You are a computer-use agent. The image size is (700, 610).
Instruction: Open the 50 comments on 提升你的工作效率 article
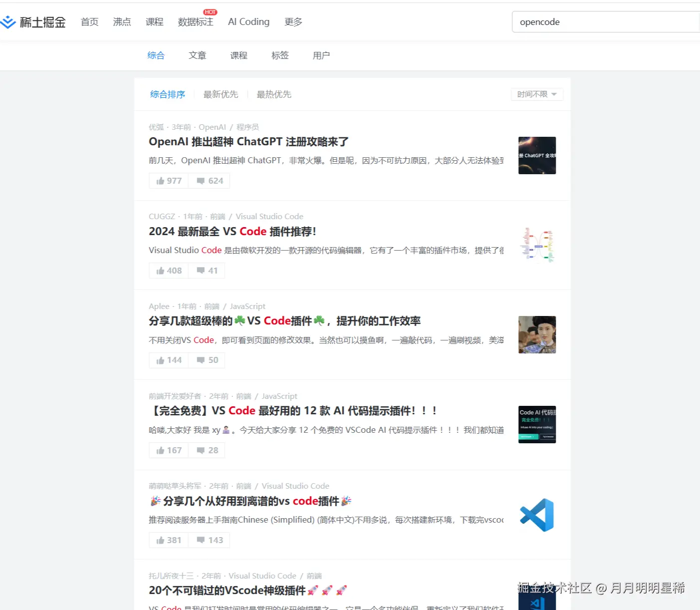pyautogui.click(x=207, y=360)
